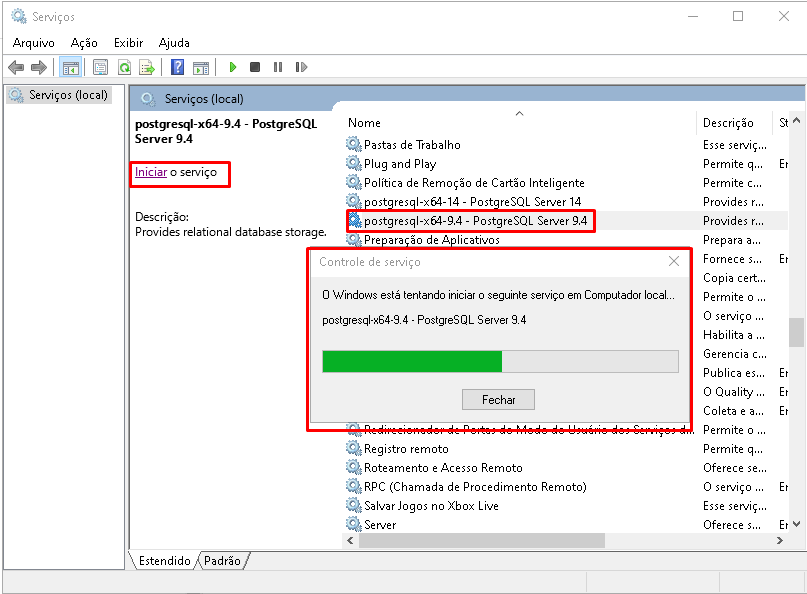This screenshot has width=807, height=594.
Task: Open the Help icon in the toolbar
Action: (177, 67)
